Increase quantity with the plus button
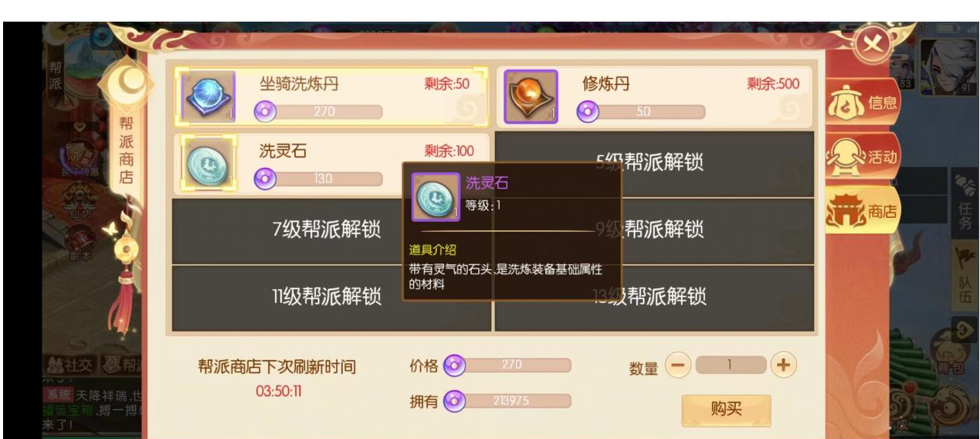The width and height of the screenshot is (980, 439). pyautogui.click(x=783, y=365)
